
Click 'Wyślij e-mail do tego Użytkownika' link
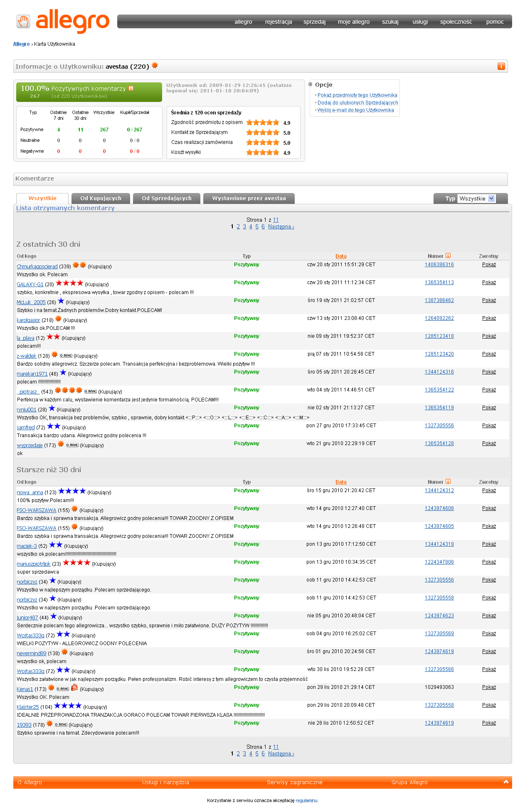point(355,110)
